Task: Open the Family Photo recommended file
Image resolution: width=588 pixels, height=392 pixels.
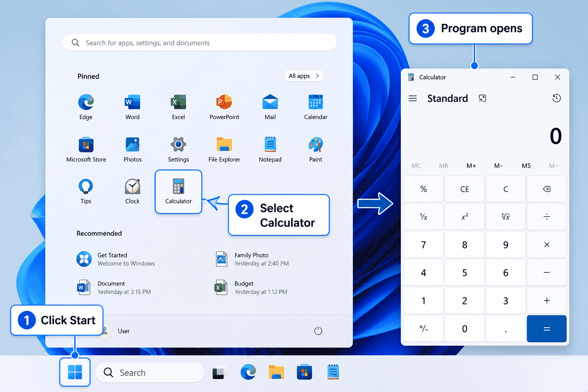Action: tap(253, 259)
